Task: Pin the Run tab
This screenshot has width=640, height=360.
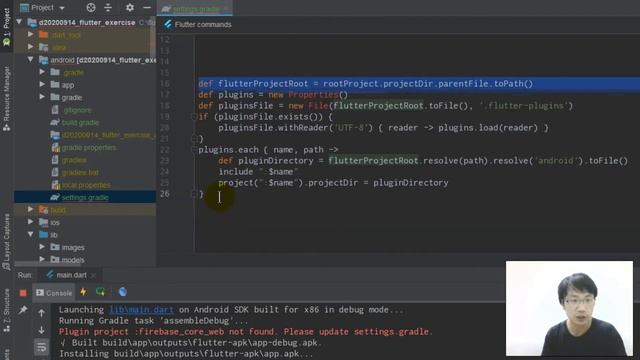Action: click(23, 310)
